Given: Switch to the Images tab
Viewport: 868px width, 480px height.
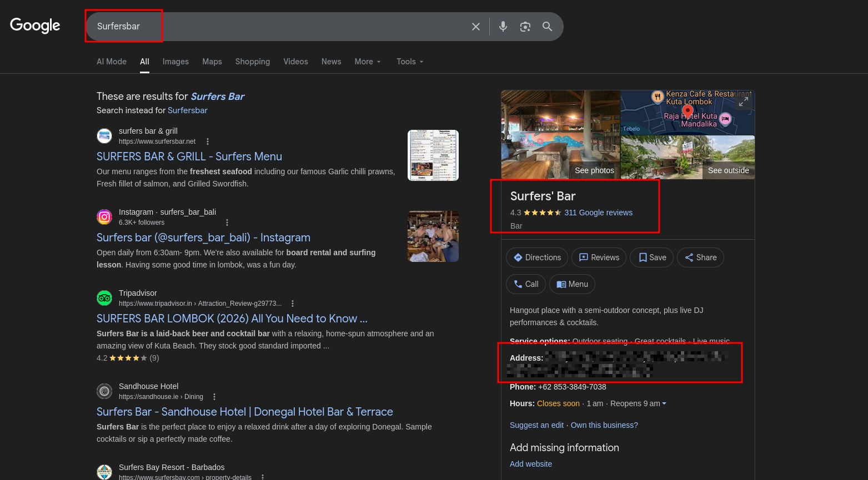Looking at the screenshot, I should pyautogui.click(x=175, y=62).
